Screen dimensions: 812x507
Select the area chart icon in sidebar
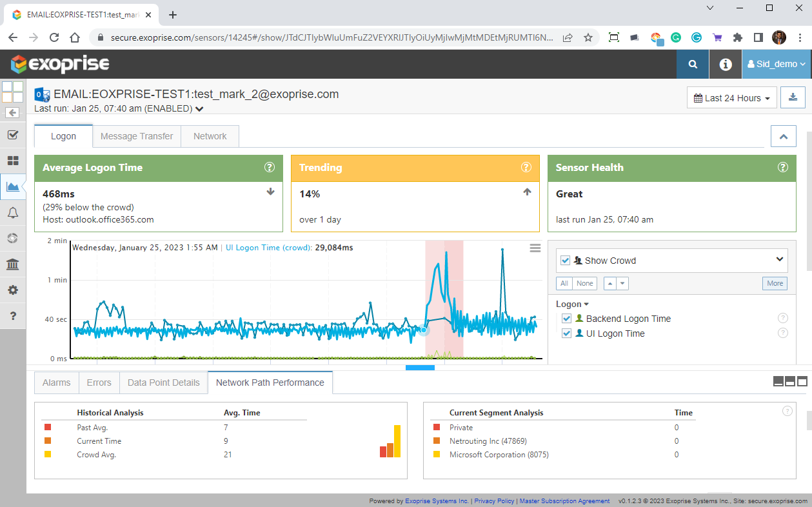12,187
